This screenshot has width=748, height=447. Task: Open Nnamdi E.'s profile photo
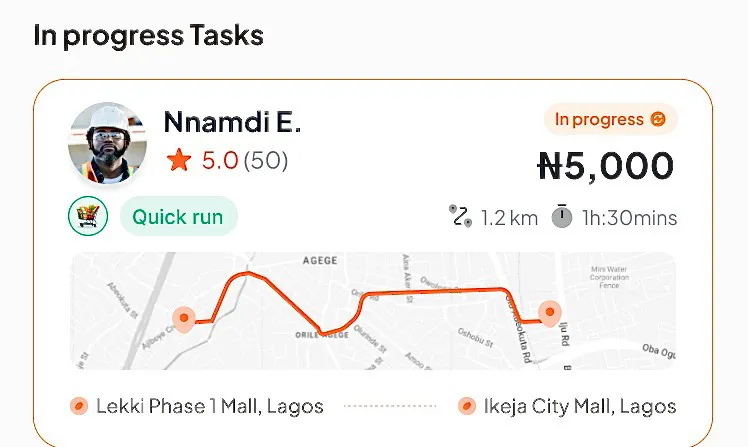(x=107, y=143)
